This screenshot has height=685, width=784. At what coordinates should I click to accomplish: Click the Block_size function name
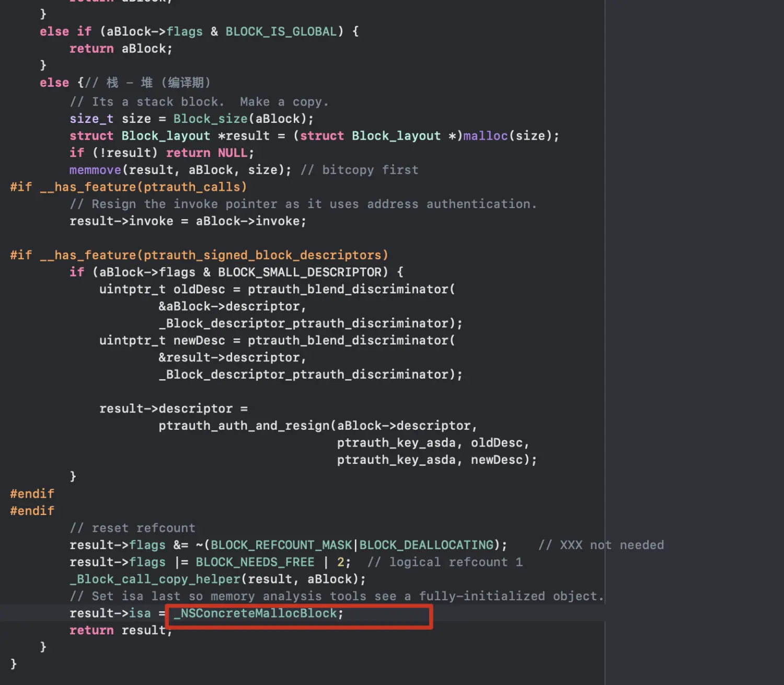[210, 119]
